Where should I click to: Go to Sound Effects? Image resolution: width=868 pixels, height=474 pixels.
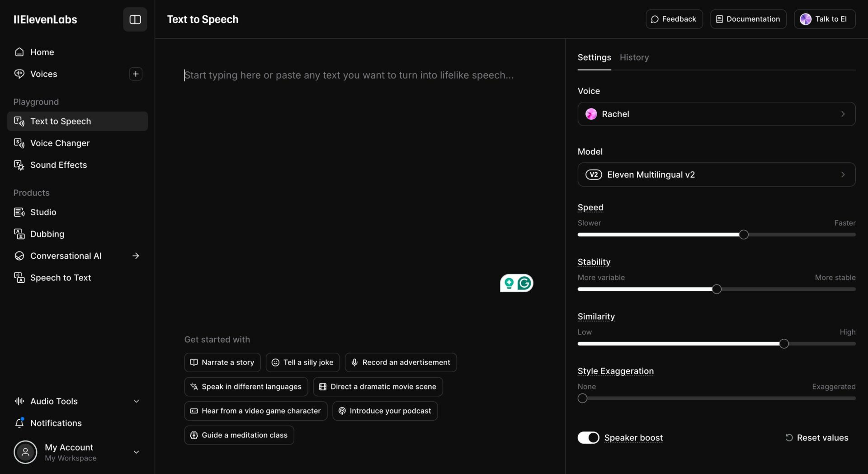(x=77, y=165)
